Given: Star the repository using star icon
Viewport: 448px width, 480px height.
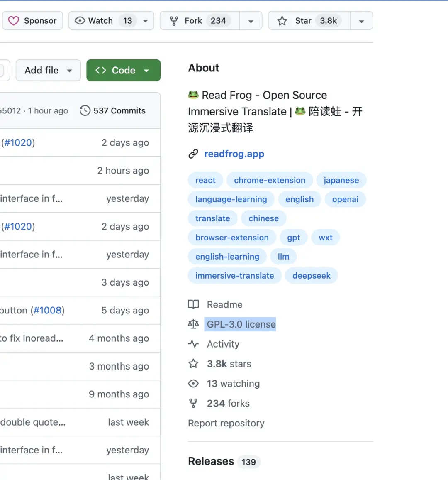Looking at the screenshot, I should point(282,21).
